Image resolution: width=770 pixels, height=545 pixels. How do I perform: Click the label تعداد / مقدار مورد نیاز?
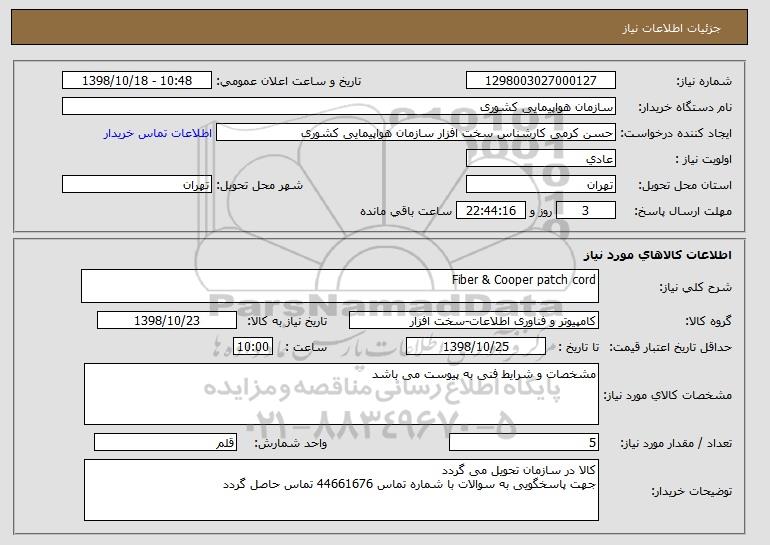click(676, 444)
